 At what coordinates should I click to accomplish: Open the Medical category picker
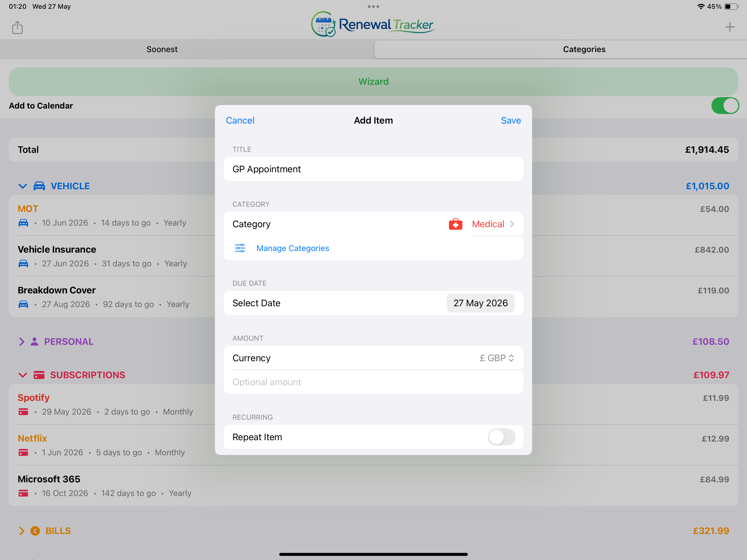coord(373,224)
